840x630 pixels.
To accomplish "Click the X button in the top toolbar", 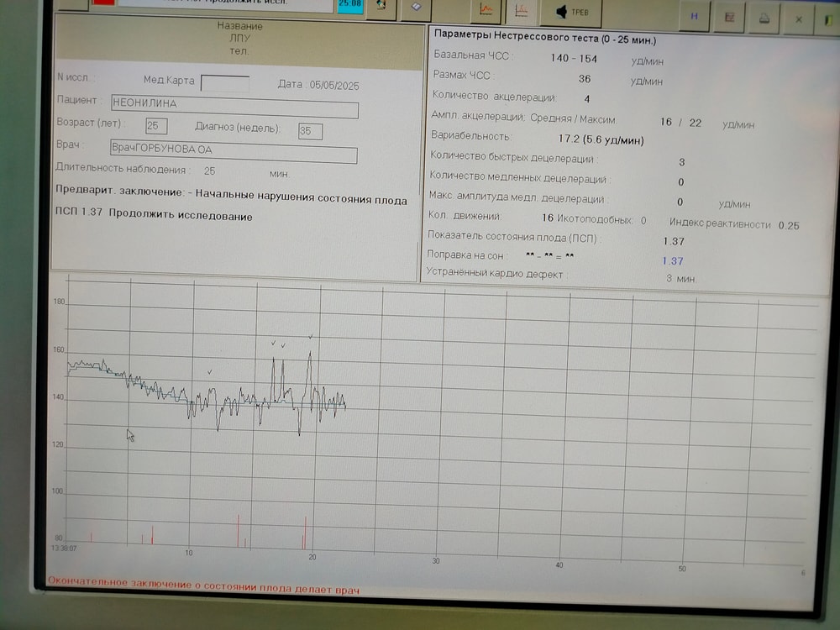I will 799,18.
